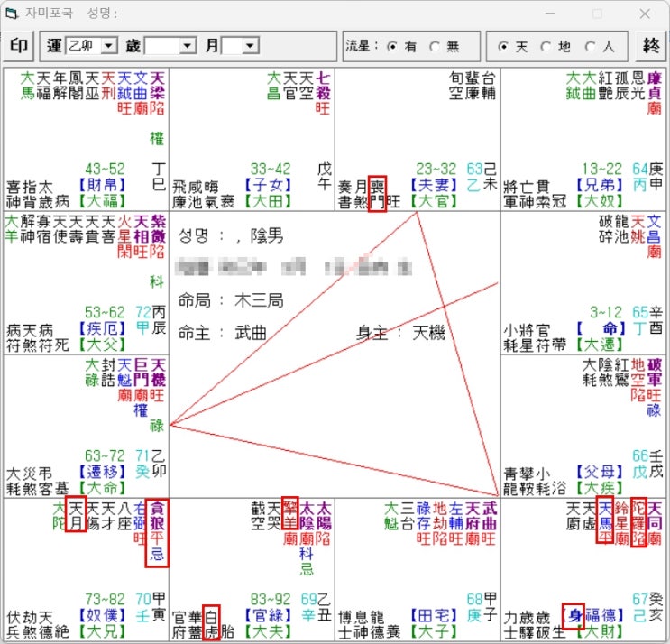The width and height of the screenshot is (670, 644).
Task: Click the 【父母】 palace label
Action: pos(600,473)
